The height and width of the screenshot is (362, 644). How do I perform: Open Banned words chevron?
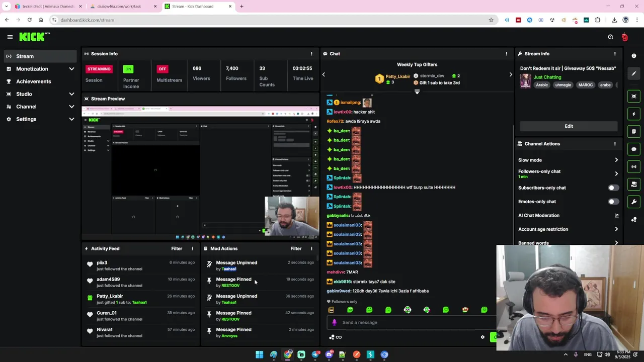pos(616,243)
